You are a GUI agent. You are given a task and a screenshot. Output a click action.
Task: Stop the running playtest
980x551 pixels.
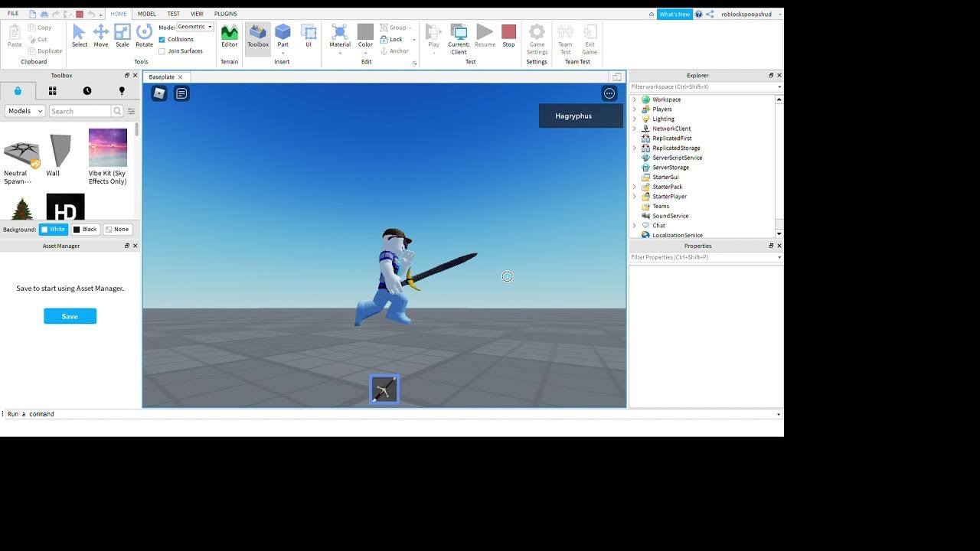click(508, 36)
